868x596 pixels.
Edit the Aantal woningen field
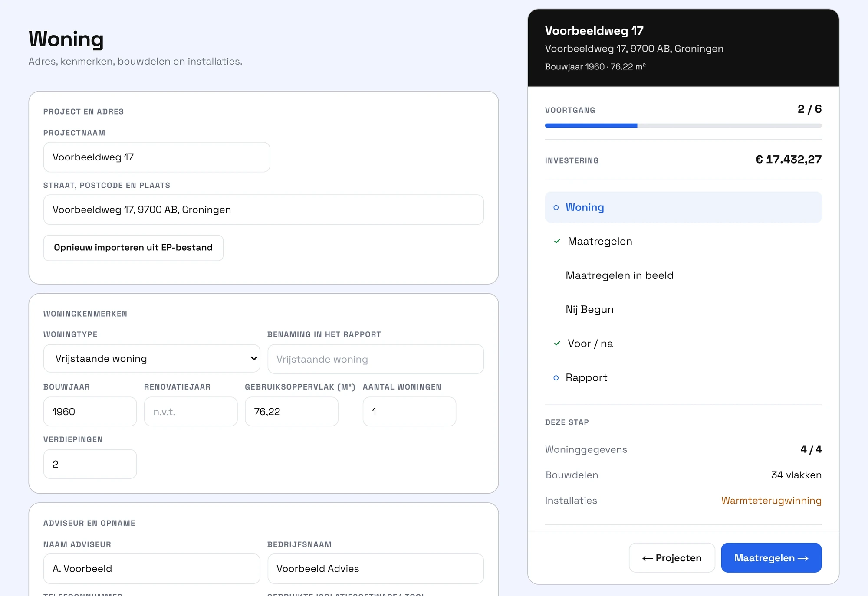click(409, 412)
